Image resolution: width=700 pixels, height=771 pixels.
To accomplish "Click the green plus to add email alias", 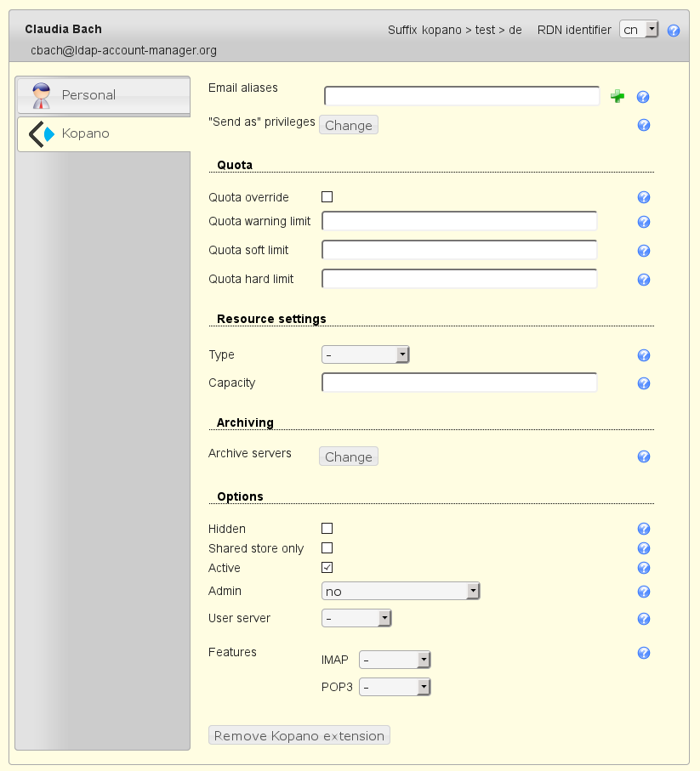I will tap(617, 97).
